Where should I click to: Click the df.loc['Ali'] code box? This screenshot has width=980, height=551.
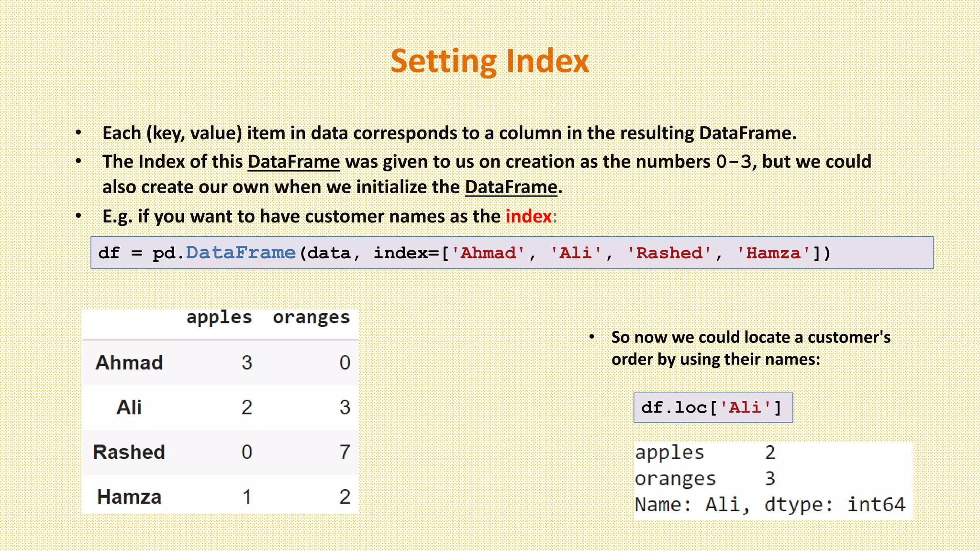[x=713, y=408]
